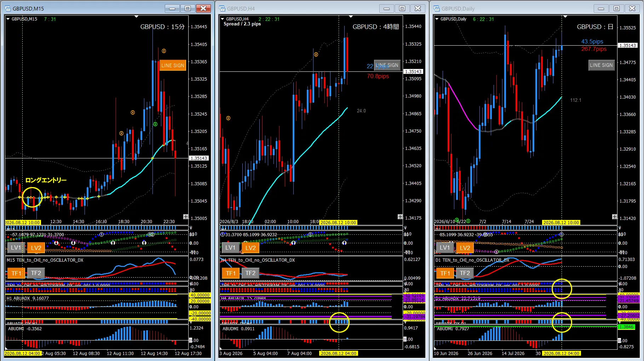Click the 267.7pips red label in Daily chart
644x361 pixels.
tap(594, 49)
